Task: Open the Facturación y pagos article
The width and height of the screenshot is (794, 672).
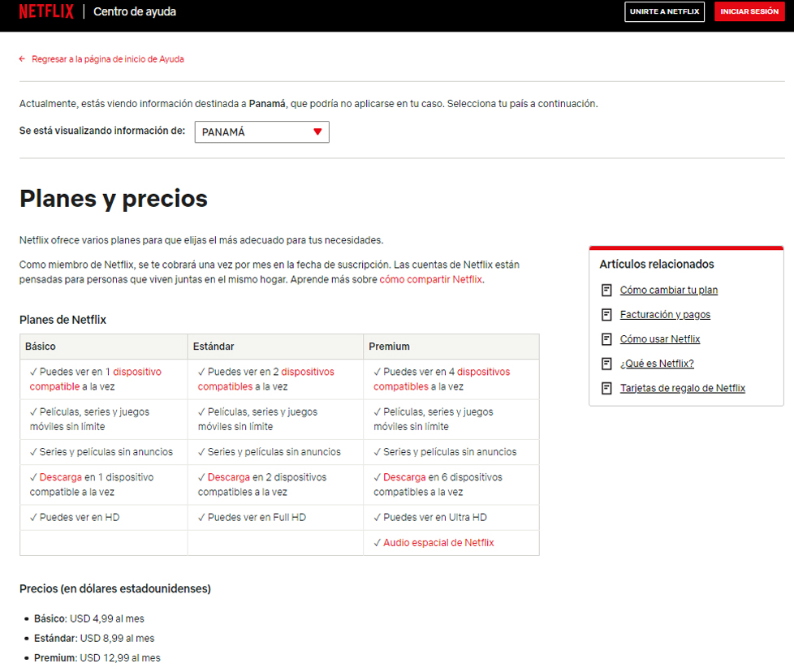Action: tap(665, 314)
